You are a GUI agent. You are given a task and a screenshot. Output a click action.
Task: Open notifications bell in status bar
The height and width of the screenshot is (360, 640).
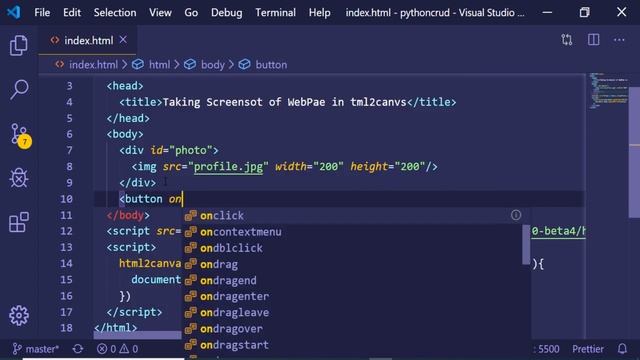(x=622, y=349)
